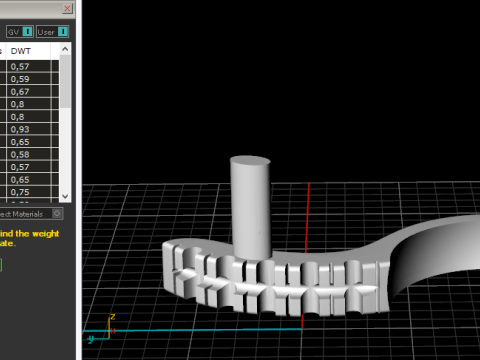The image size is (480, 360).
Task: Select the cylinder object in viewport
Action: click(250, 207)
